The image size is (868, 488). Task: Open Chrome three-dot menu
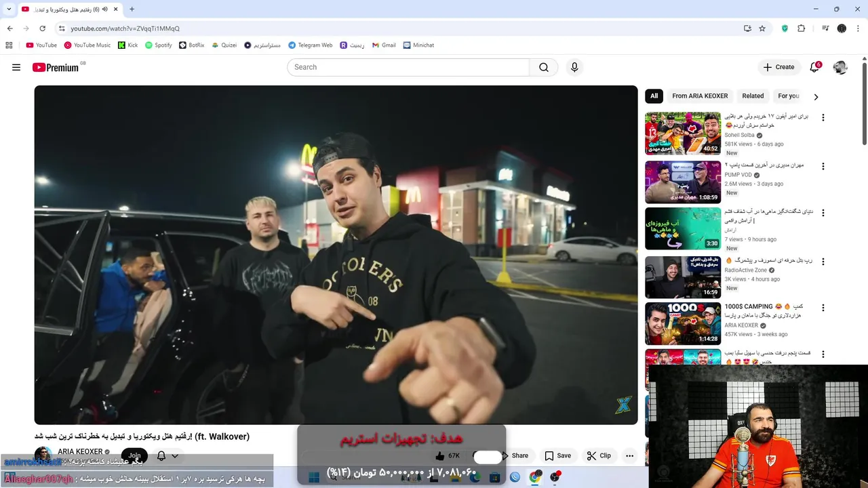[857, 28]
